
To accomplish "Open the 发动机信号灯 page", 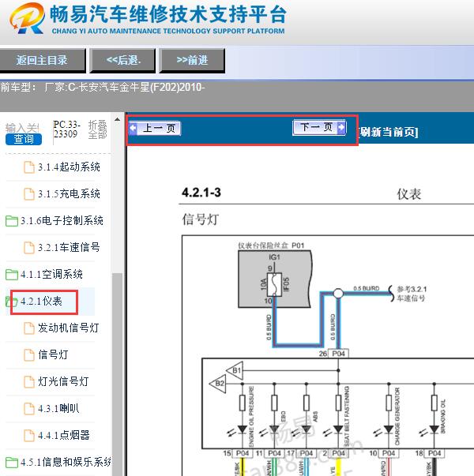I will [69, 328].
